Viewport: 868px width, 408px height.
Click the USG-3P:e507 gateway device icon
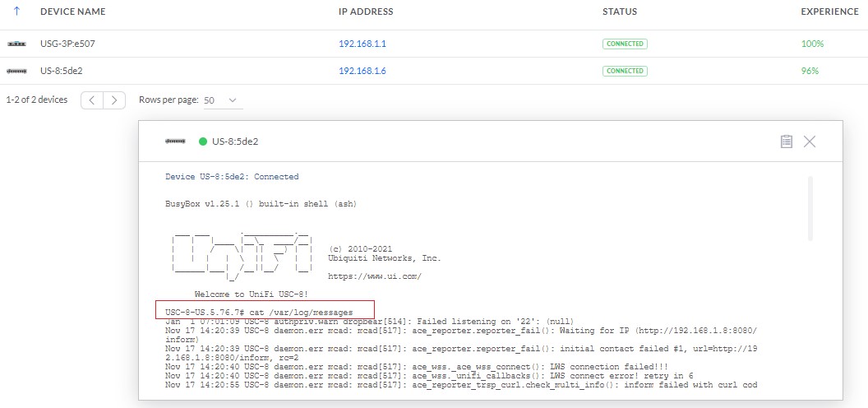tap(16, 44)
